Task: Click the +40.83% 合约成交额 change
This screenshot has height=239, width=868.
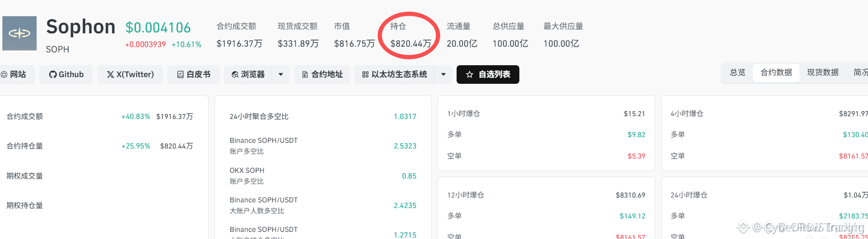Action: (136, 117)
